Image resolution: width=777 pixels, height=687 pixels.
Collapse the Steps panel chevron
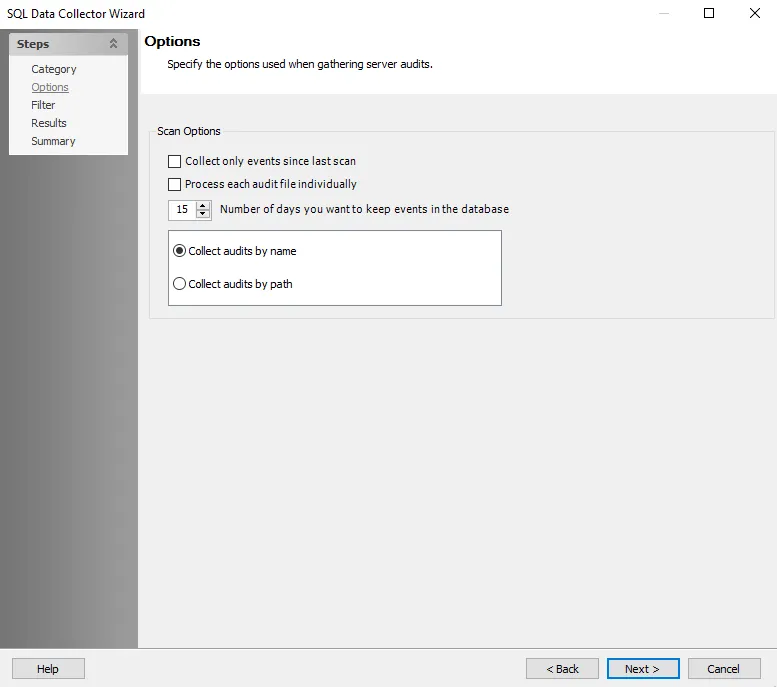click(113, 44)
